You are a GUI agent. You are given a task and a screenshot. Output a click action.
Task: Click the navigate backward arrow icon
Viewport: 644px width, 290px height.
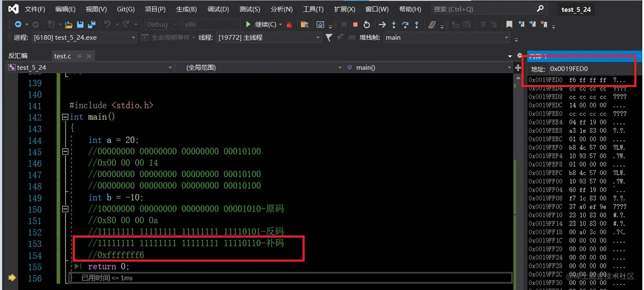(x=18, y=25)
